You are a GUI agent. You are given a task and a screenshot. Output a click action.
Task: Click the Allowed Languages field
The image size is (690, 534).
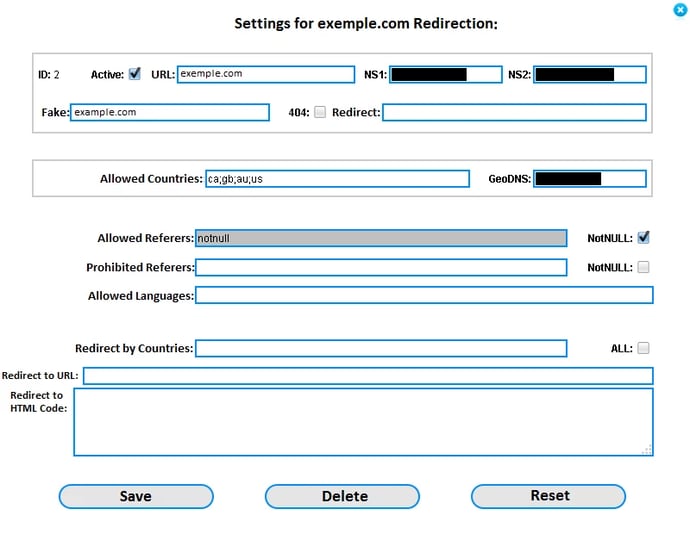(x=424, y=295)
